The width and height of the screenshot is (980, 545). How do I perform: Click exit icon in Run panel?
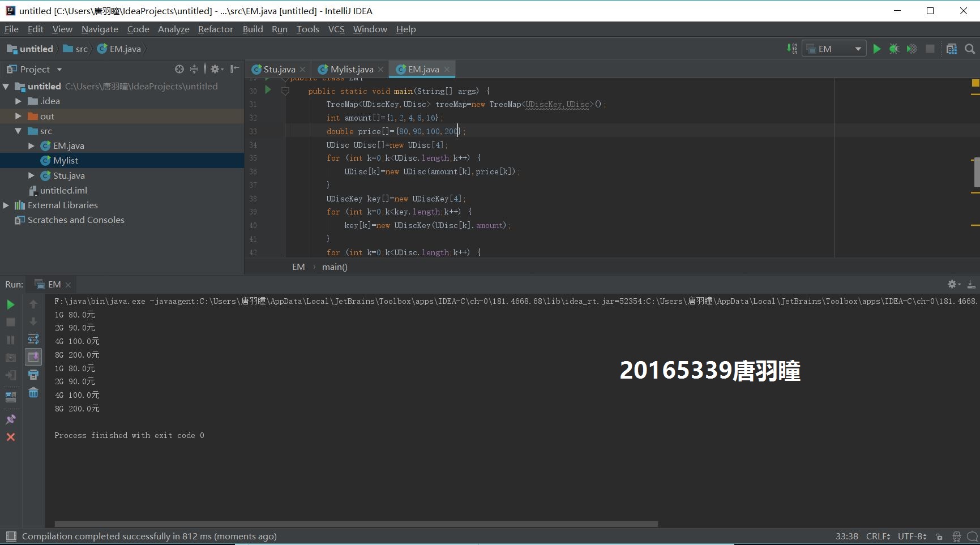click(x=10, y=375)
